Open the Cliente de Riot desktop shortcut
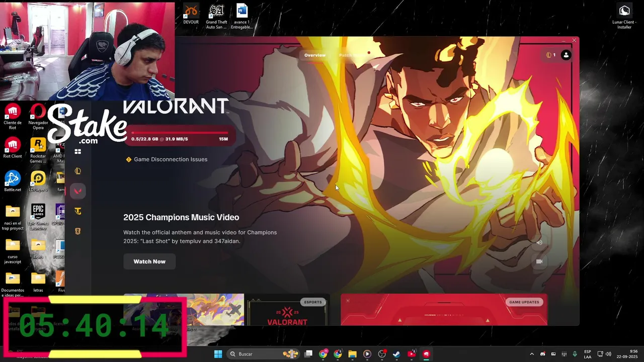The width and height of the screenshot is (644, 362). pyautogui.click(x=13, y=117)
